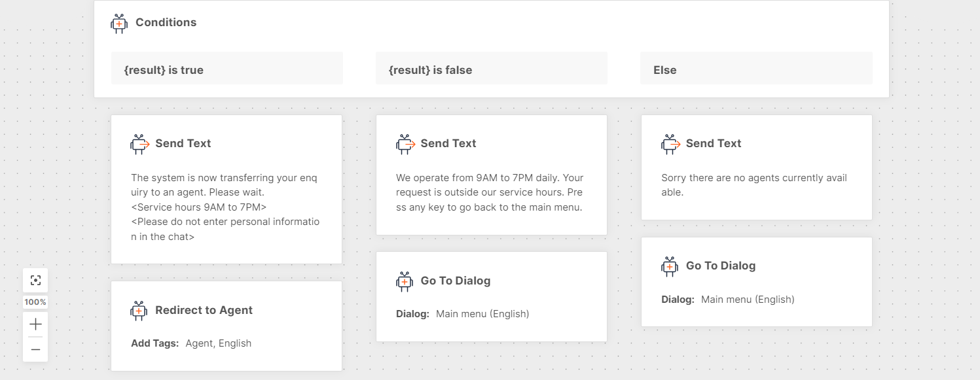This screenshot has width=980, height=380.
Task: Click the Conditions robot icon
Action: 119,24
